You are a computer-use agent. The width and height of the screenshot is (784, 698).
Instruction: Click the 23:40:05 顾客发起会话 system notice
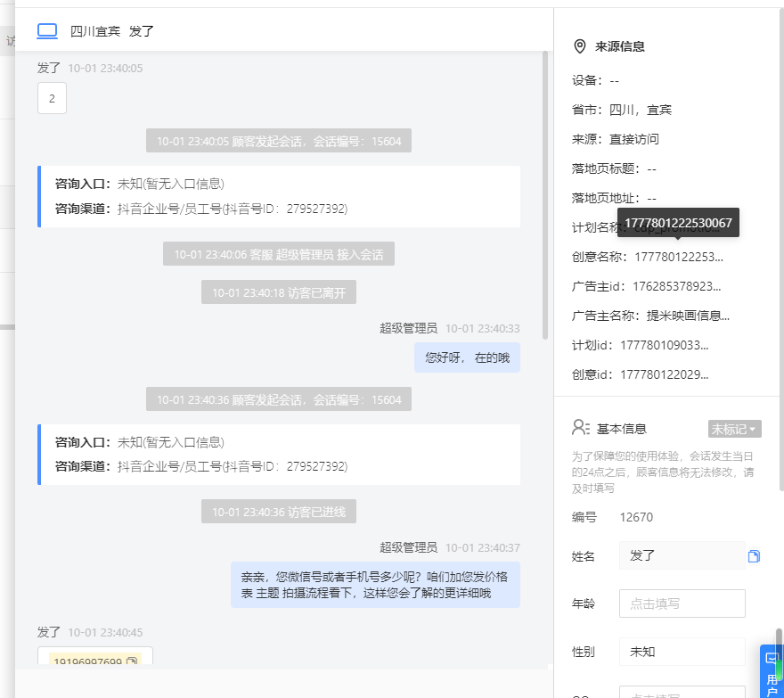pos(279,141)
